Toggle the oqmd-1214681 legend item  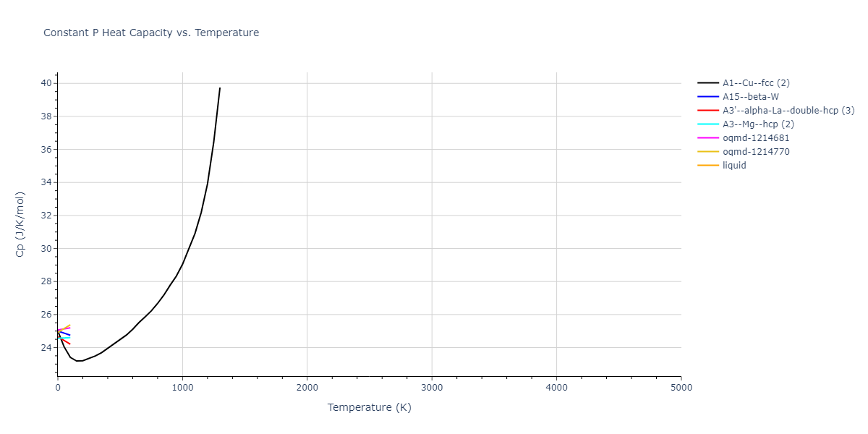click(x=756, y=138)
